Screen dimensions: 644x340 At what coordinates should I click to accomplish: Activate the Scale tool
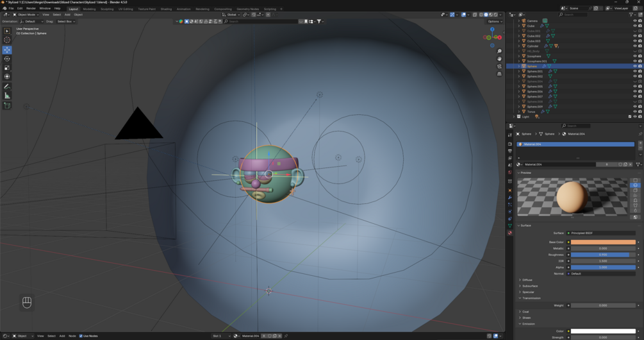pyautogui.click(x=7, y=68)
